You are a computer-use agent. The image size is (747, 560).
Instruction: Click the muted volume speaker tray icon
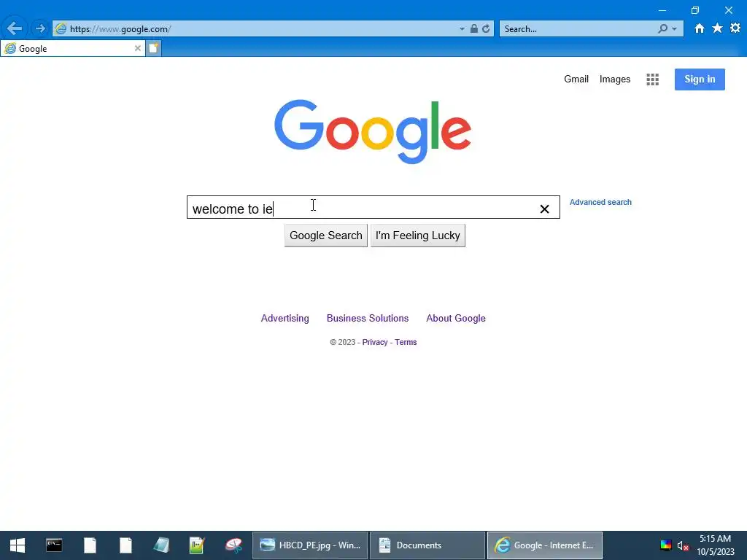pyautogui.click(x=683, y=545)
